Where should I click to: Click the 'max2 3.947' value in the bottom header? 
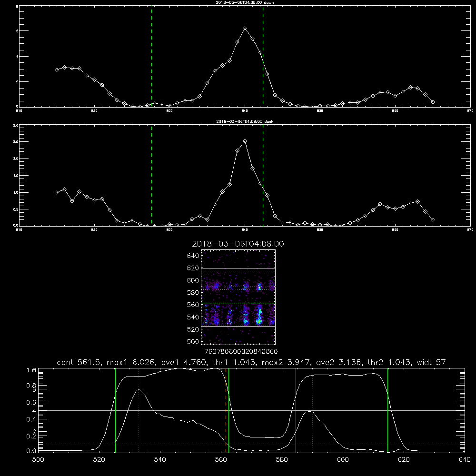tap(285, 362)
